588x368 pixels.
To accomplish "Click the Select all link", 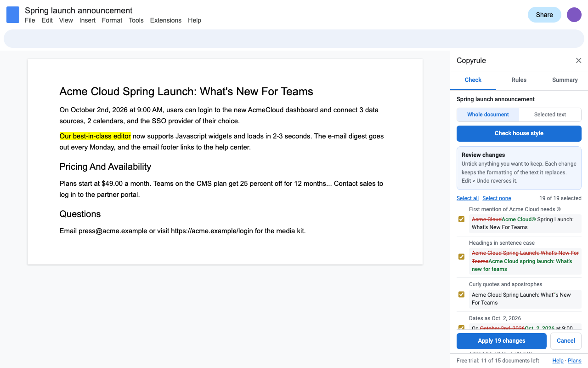I will [x=468, y=198].
